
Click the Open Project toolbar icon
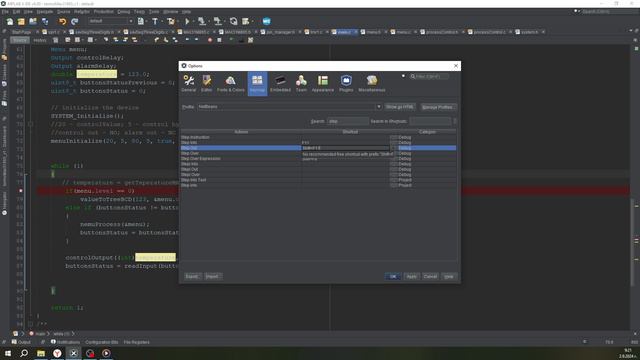click(x=33, y=21)
